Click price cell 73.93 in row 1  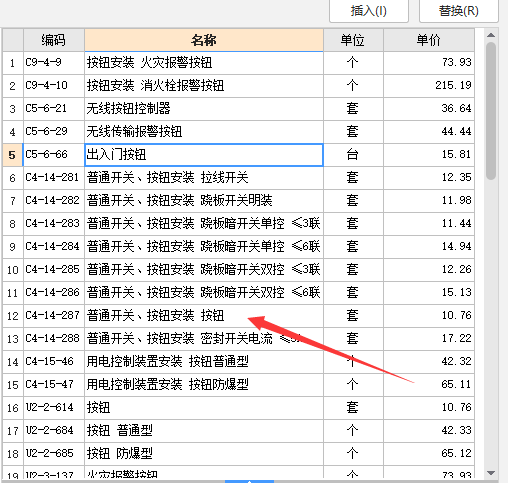pyautogui.click(x=429, y=63)
